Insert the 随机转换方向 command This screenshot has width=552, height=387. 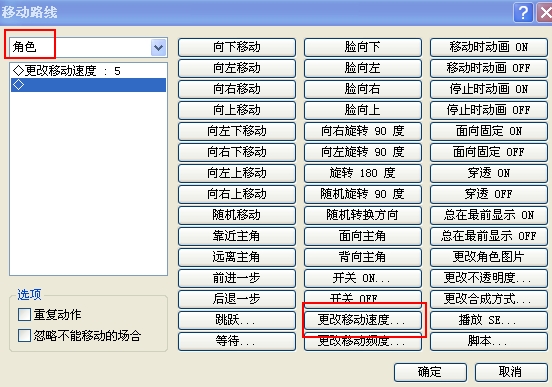(363, 215)
